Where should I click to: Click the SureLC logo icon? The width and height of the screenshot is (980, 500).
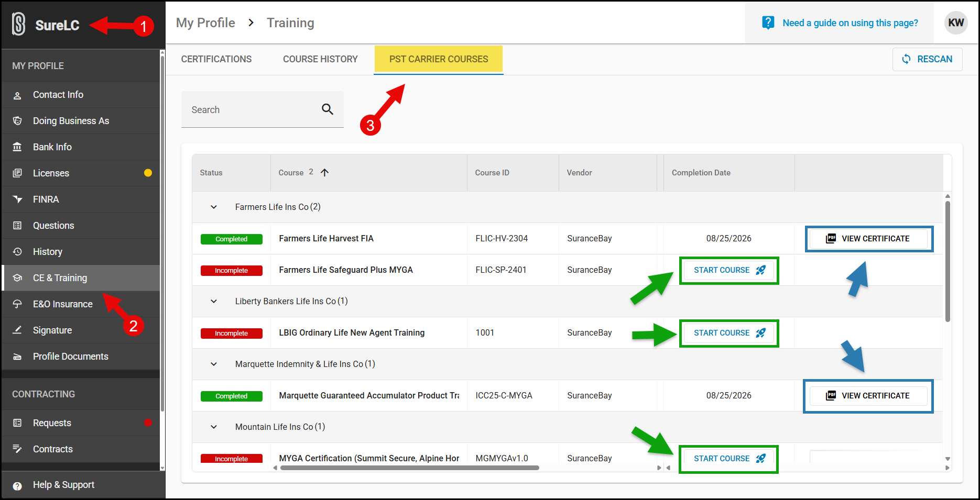pos(18,24)
